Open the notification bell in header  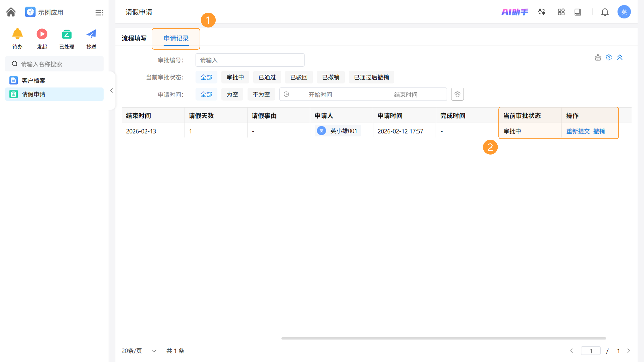604,12
